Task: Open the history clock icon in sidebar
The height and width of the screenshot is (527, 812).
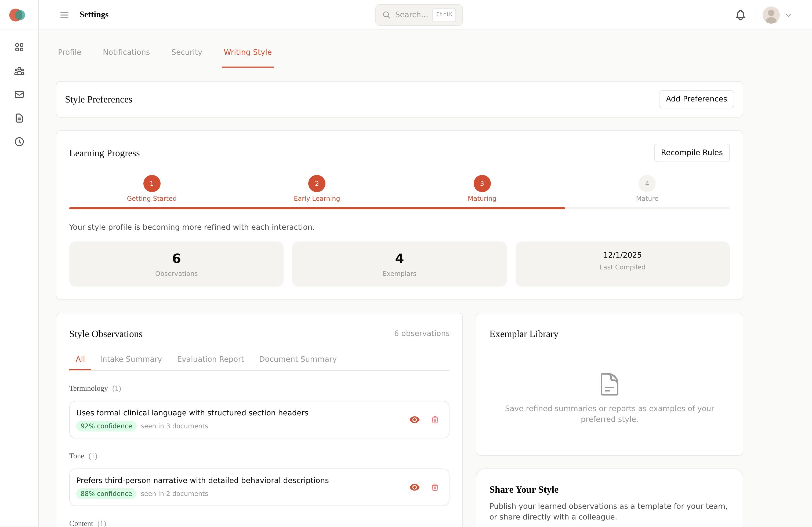Action: tap(19, 142)
